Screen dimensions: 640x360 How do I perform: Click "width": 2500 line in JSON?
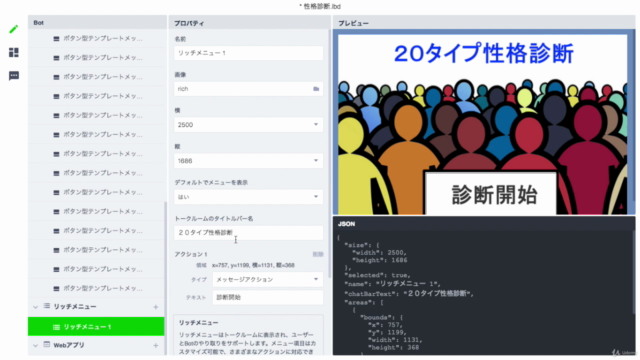pyautogui.click(x=379, y=253)
